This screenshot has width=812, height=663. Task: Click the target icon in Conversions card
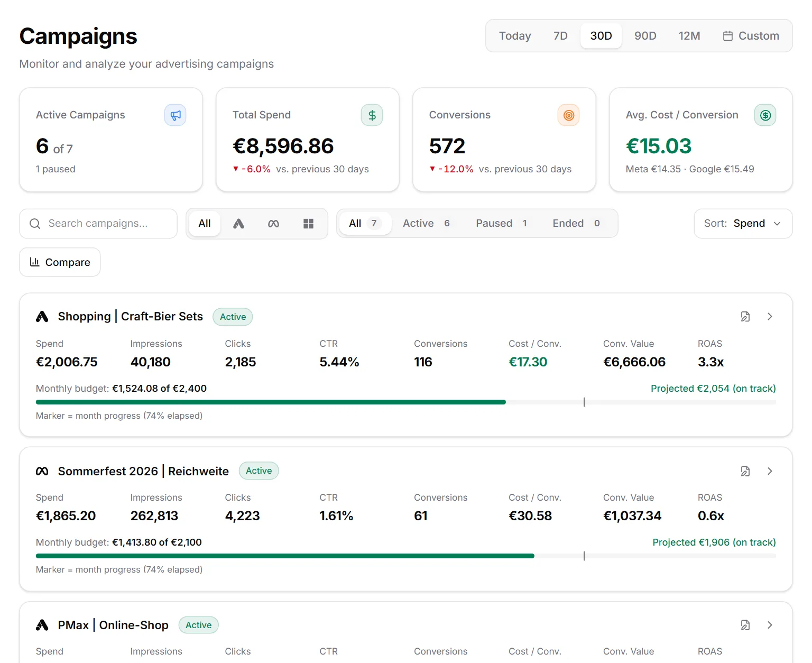click(x=568, y=115)
